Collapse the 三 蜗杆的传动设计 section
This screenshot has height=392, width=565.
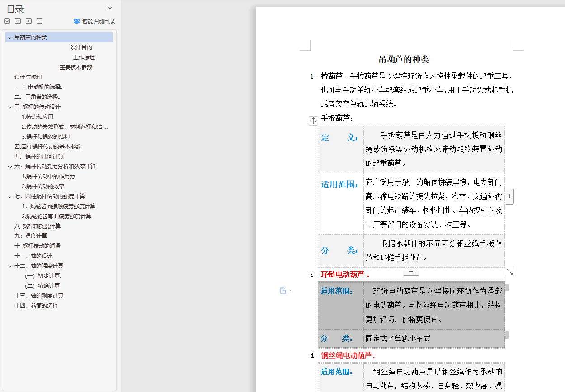(x=10, y=107)
